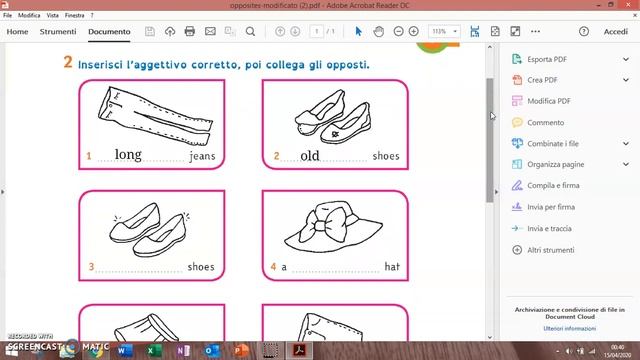Open the Modifica menu
This screenshot has height=360, width=640.
[29, 15]
